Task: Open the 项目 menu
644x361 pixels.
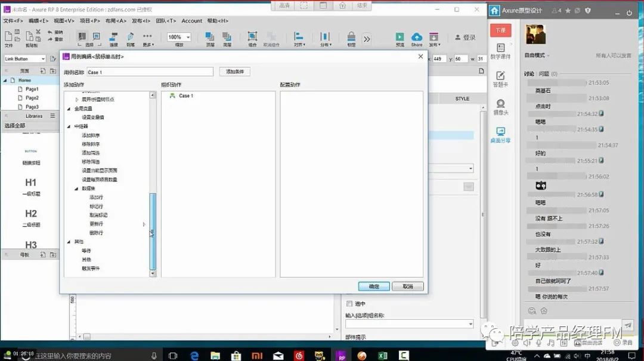Action: tap(90, 20)
